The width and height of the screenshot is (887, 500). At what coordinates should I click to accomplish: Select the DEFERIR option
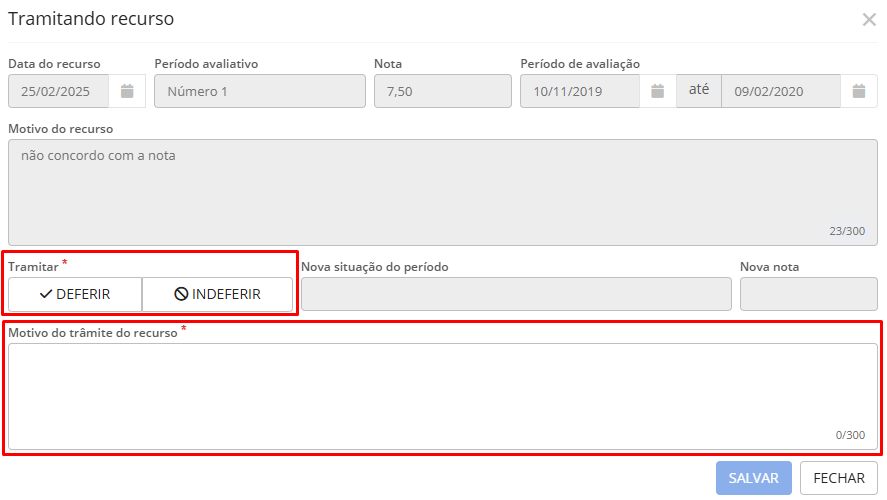pos(75,294)
